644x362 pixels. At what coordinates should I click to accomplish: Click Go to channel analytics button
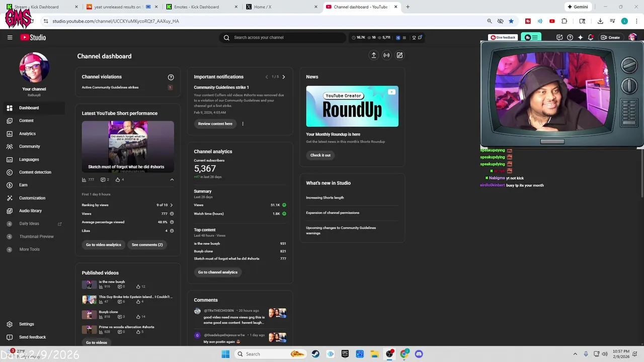click(x=218, y=272)
